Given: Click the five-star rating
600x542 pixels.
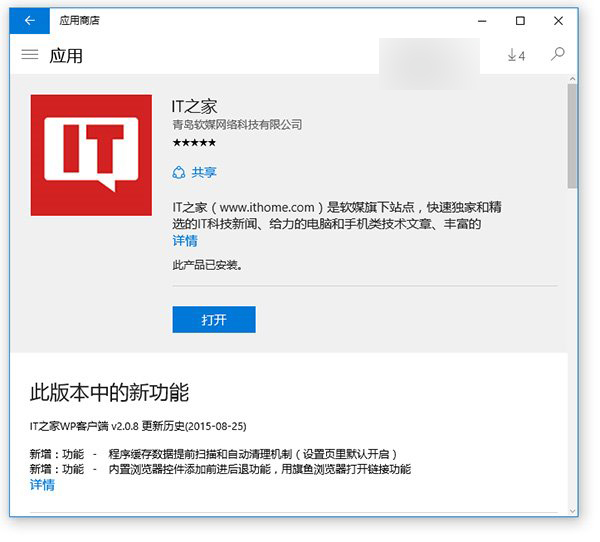Looking at the screenshot, I should tap(194, 143).
